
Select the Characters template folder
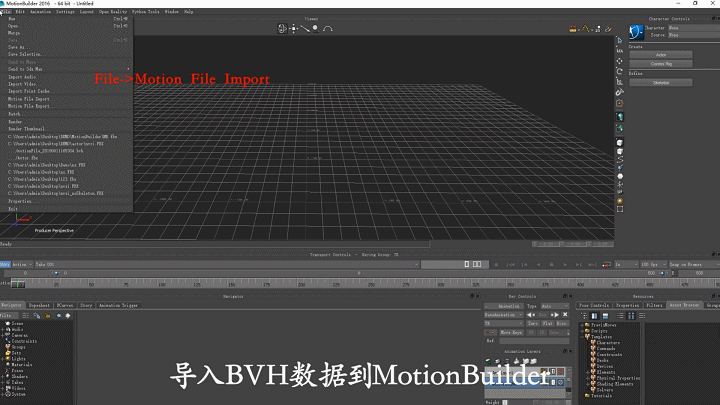pos(608,343)
